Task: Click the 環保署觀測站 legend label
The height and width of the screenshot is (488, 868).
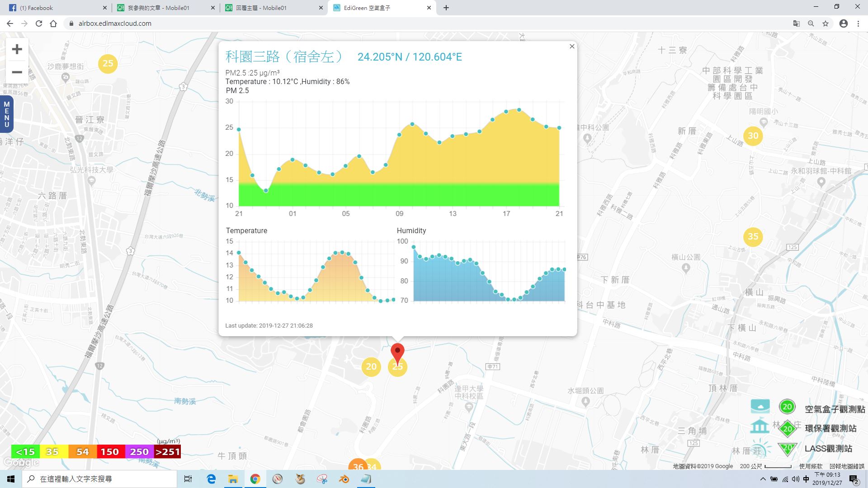Action: point(830,428)
